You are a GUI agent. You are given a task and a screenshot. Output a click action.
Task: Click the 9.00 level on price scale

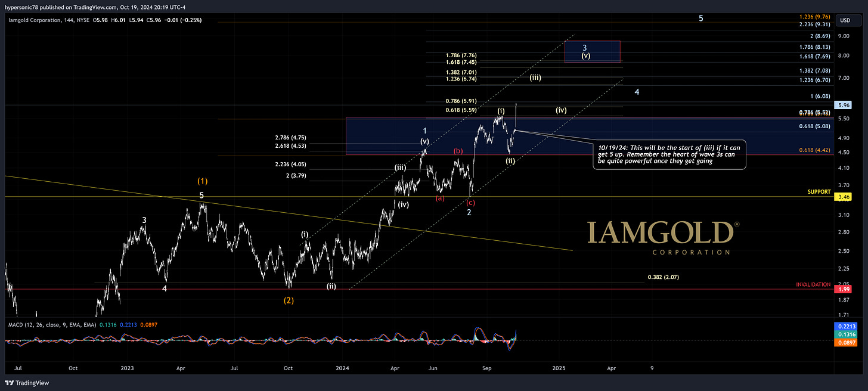(x=842, y=36)
